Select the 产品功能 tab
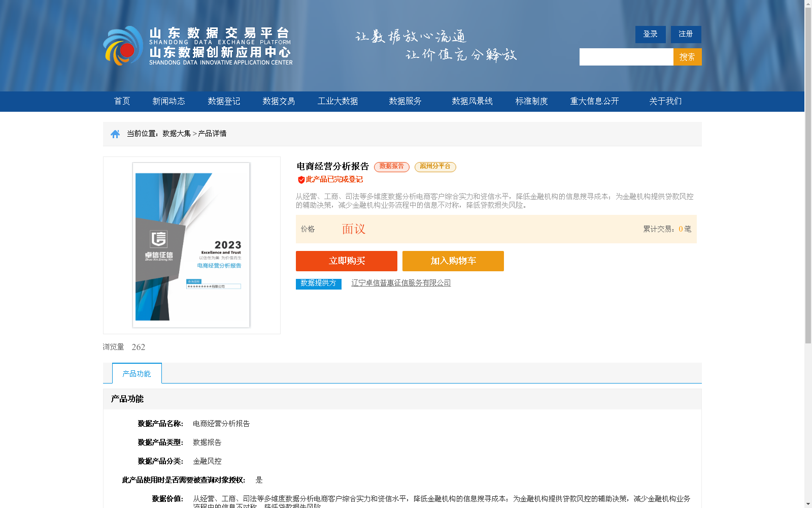Viewport: 812px width, 508px height. pyautogui.click(x=137, y=373)
